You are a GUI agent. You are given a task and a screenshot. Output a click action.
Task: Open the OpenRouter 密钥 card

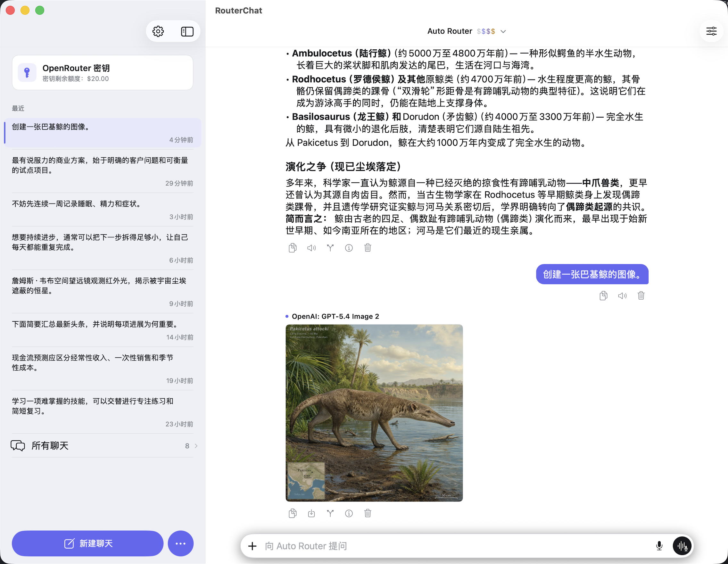[103, 73]
